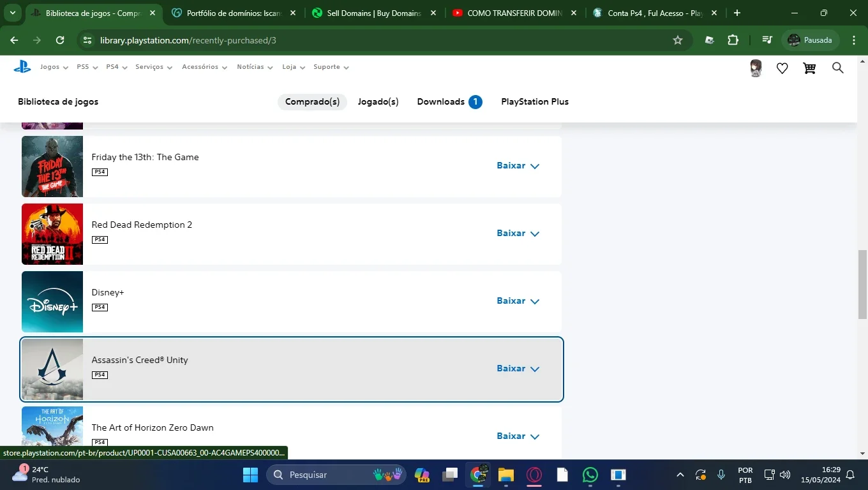Image resolution: width=868 pixels, height=490 pixels.
Task: Click Baixar for Assassin's Creed Unity
Action: coord(518,369)
